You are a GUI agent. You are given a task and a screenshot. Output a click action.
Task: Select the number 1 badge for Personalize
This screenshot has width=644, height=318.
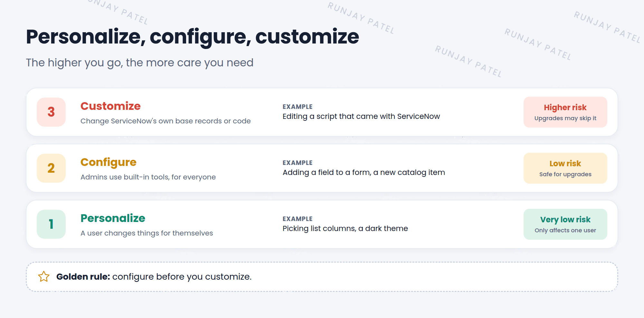(51, 224)
